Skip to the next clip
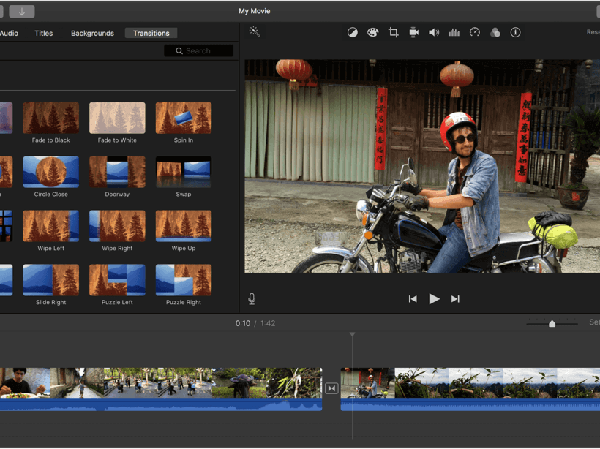The image size is (600, 449). point(456,298)
